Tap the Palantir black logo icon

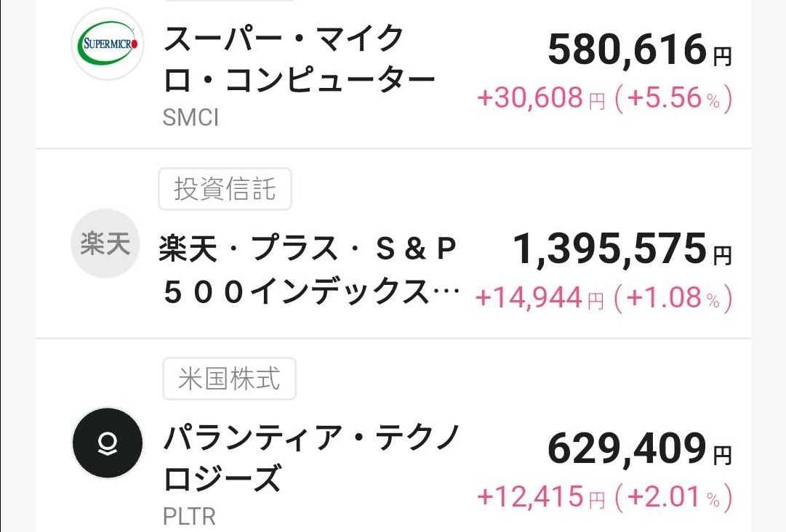click(108, 443)
